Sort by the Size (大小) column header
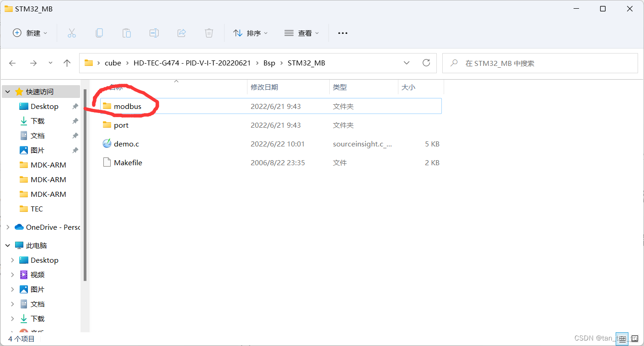This screenshot has width=644, height=346. (421, 87)
